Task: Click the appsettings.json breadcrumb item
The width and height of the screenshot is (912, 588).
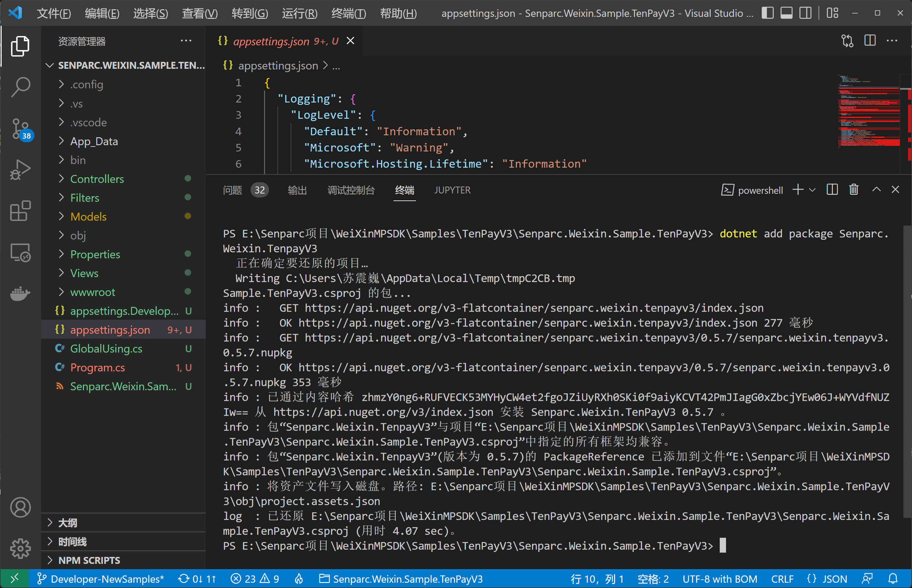Action: [278, 66]
